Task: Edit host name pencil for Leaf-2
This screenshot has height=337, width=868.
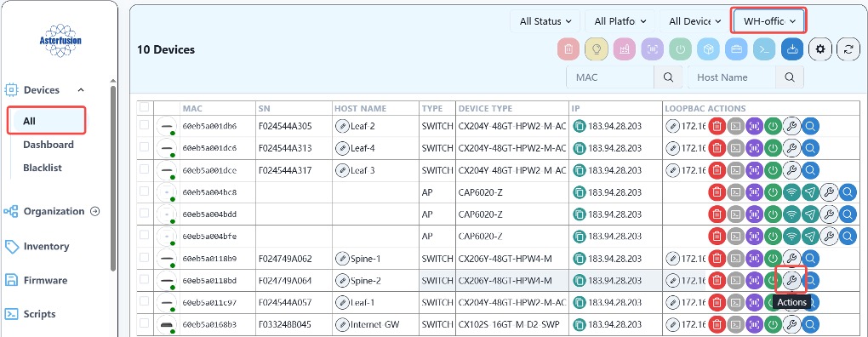Action: coord(343,126)
